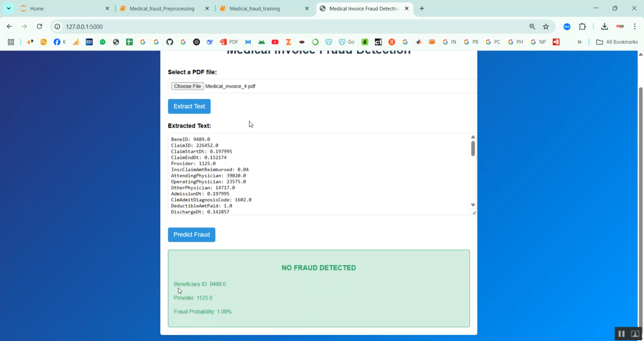Click the 'Beneficiary ID: 9489.0' result text

[x=200, y=284]
